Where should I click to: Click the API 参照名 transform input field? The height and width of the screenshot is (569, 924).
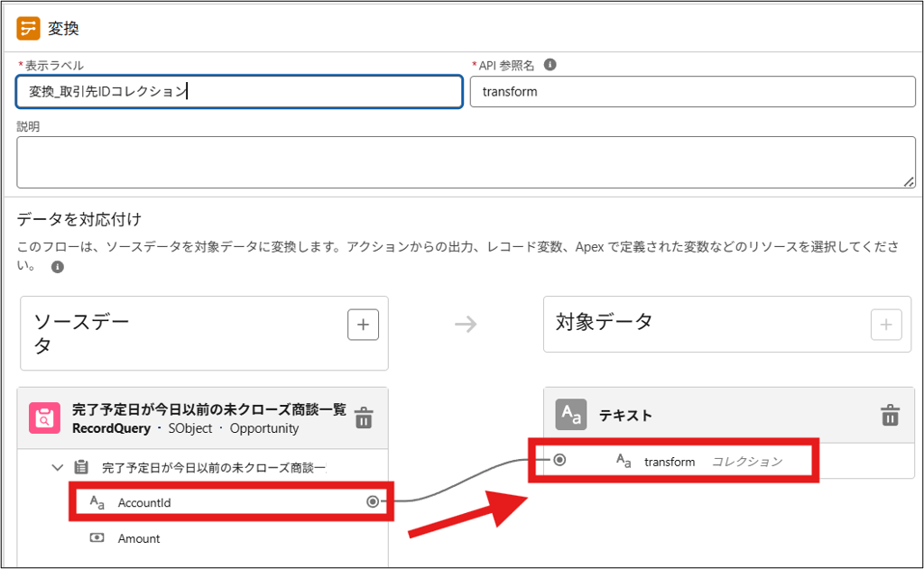(x=692, y=91)
